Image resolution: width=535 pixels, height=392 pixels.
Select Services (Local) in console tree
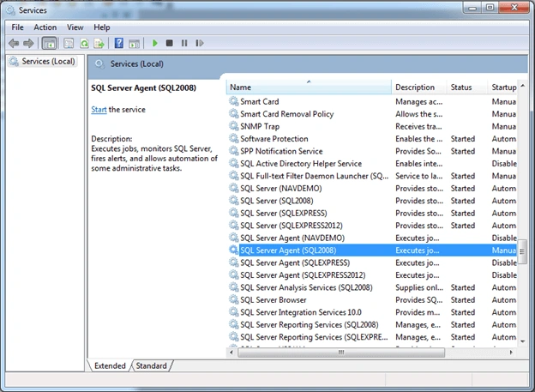(x=44, y=62)
